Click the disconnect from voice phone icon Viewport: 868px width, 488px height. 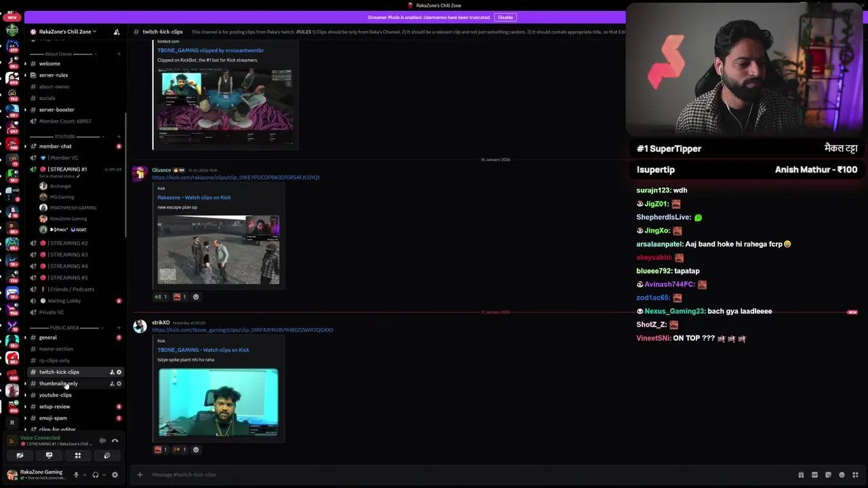(115, 441)
